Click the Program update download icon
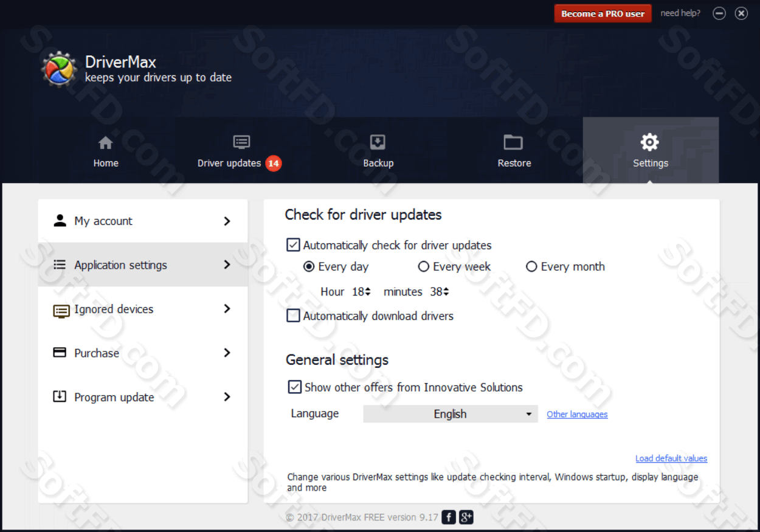This screenshot has height=532, width=760. (x=60, y=396)
